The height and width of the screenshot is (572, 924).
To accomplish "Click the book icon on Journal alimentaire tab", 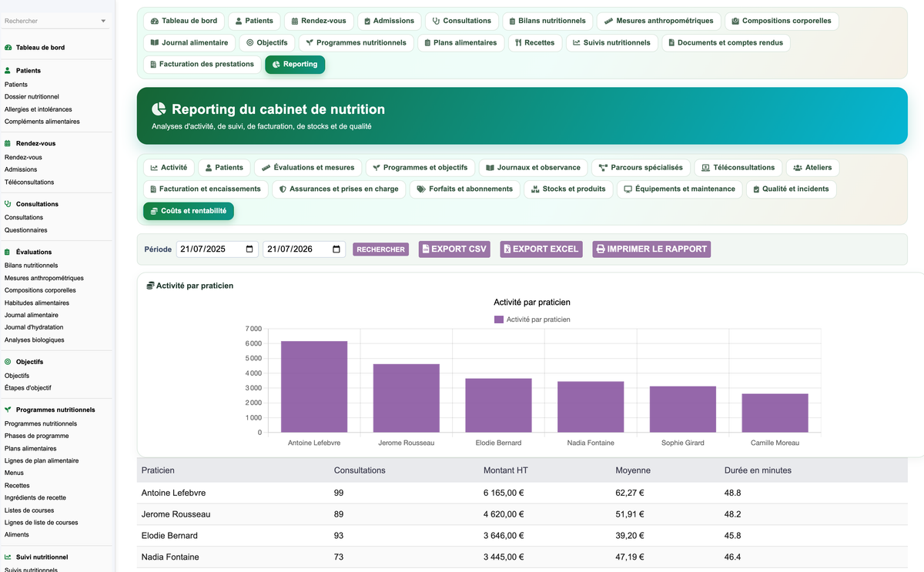I will click(x=155, y=42).
